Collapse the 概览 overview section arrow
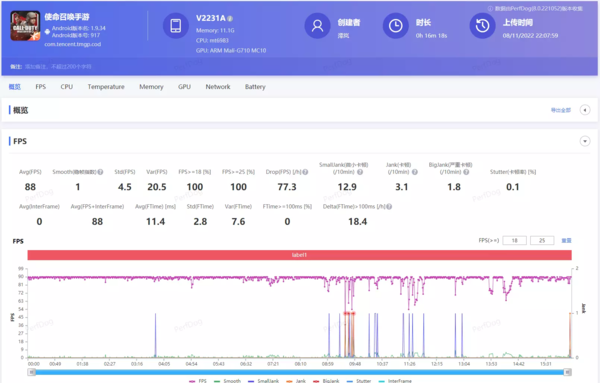600x383 pixels. click(x=585, y=110)
